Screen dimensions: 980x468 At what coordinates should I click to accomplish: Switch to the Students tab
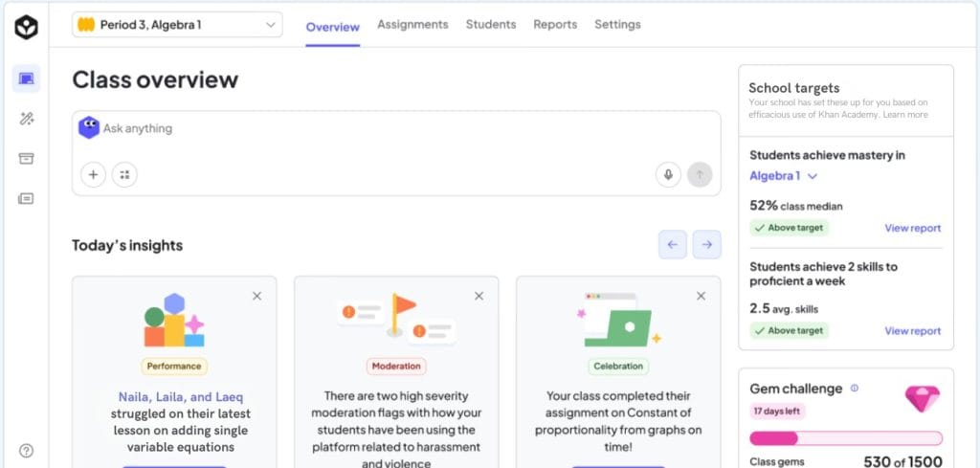(491, 24)
